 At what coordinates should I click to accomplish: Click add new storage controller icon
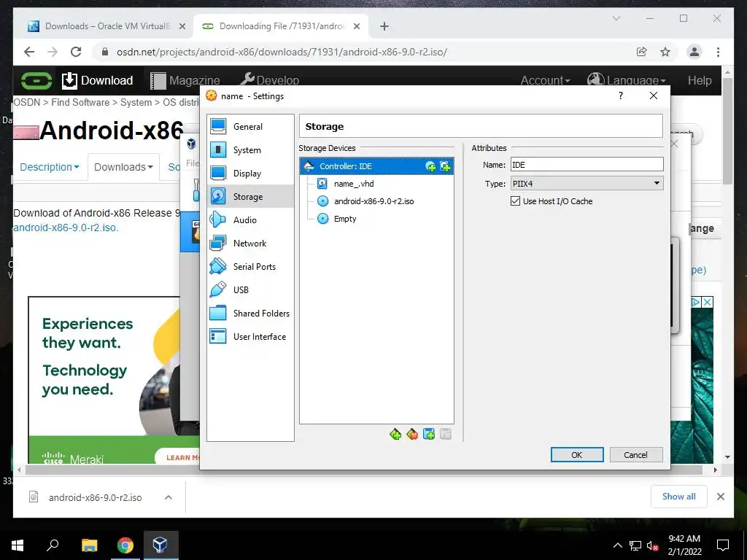coord(395,435)
